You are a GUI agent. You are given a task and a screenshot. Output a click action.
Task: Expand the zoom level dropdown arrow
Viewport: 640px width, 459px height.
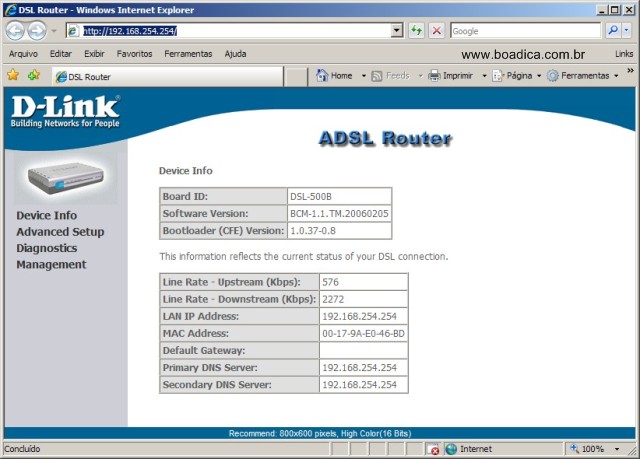click(617, 449)
